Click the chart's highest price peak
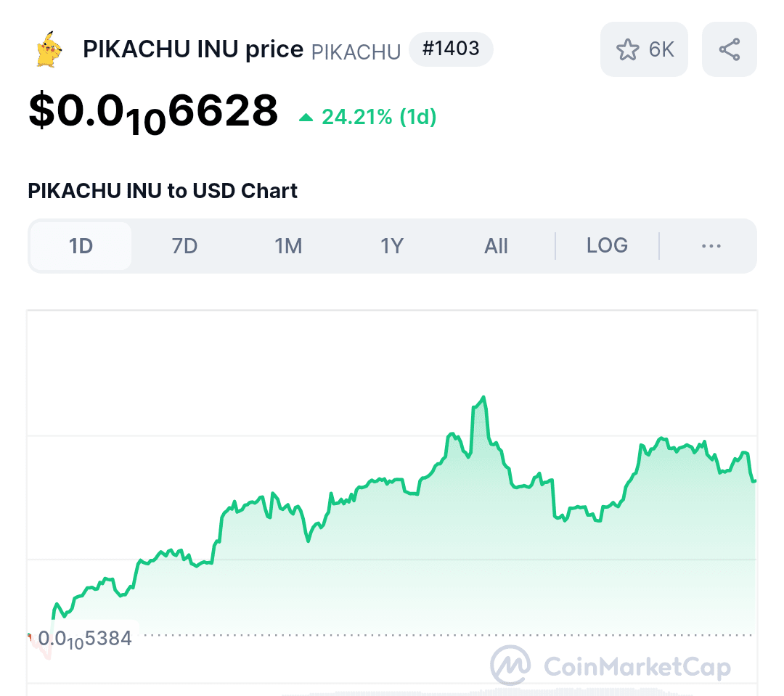784x696 pixels. click(483, 397)
